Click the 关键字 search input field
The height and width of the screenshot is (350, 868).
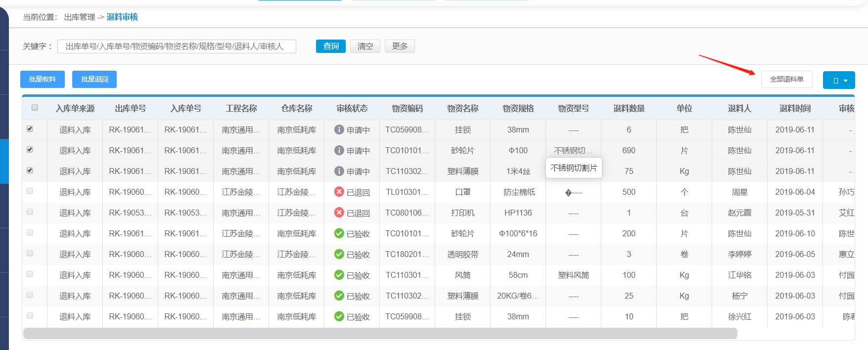pyautogui.click(x=177, y=46)
